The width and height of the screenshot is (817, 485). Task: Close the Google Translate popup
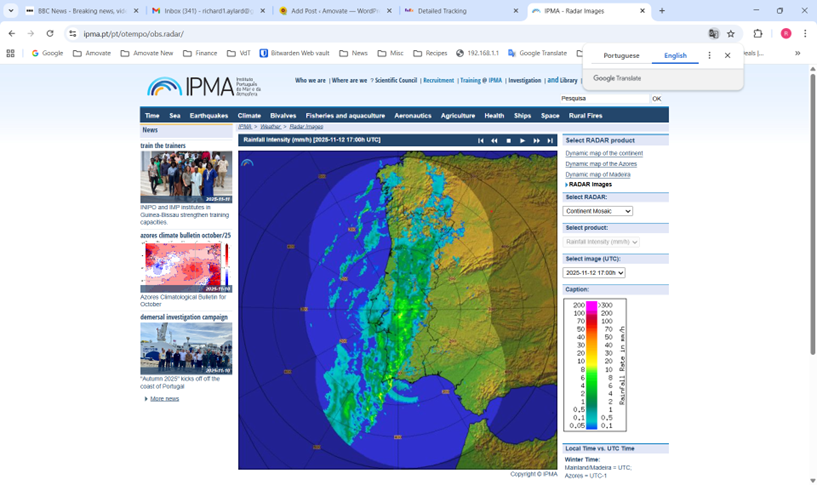pyautogui.click(x=727, y=56)
